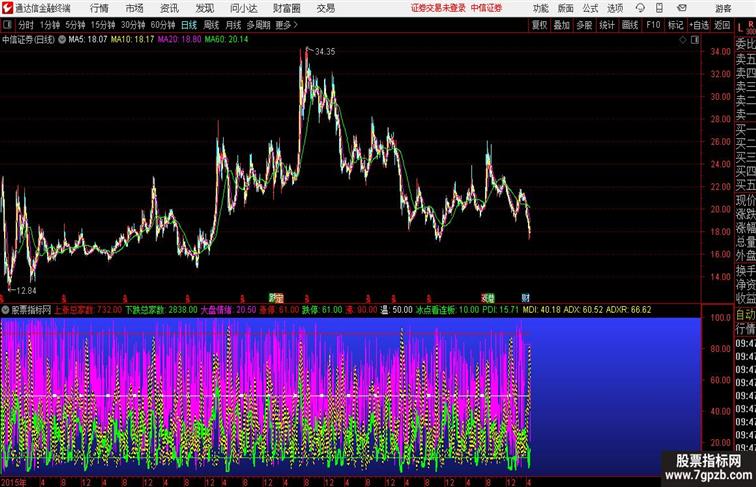Click the 2015年 timeline label

click(14, 482)
